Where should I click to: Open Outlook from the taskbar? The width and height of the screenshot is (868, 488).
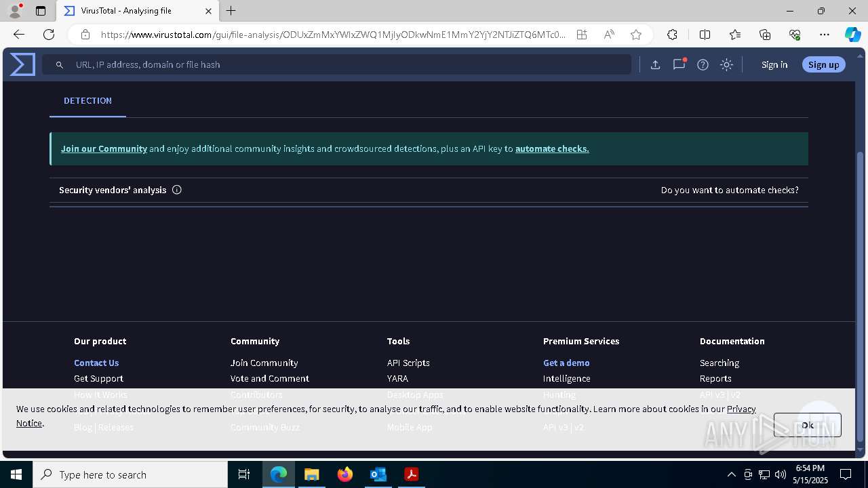click(x=378, y=474)
